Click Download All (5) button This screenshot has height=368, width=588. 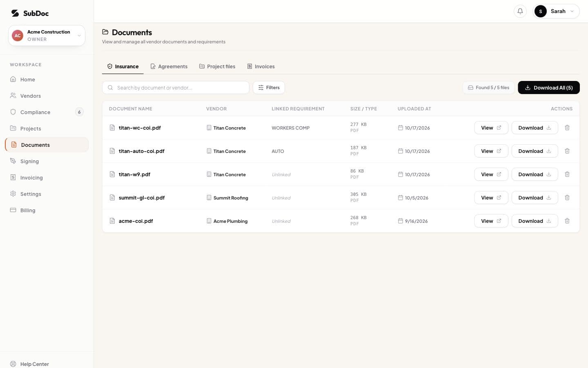point(549,88)
